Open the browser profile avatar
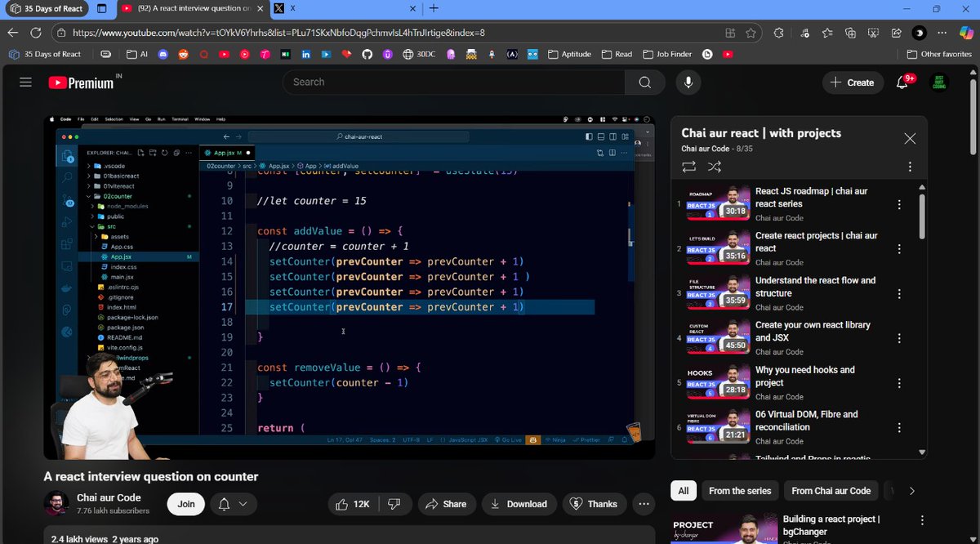Viewport: 980px width, 544px height. pos(919,33)
